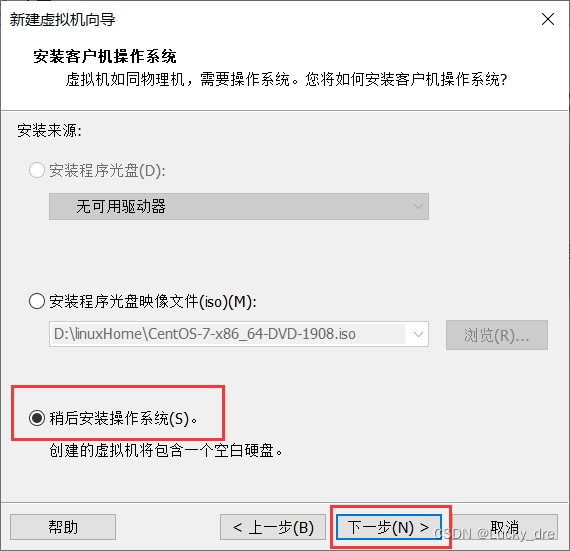570x551 pixels.
Task: Click the 新建虚拟机向导 title bar text
Action: click(62, 20)
